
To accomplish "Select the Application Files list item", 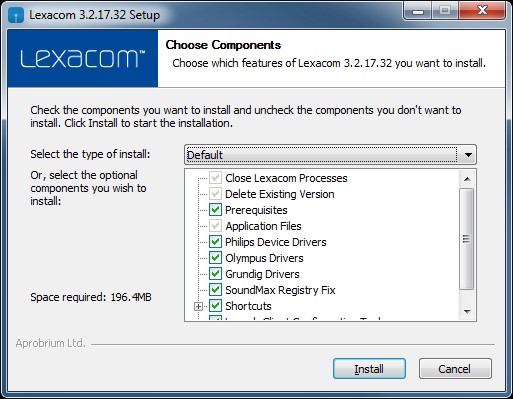I will click(x=263, y=226).
